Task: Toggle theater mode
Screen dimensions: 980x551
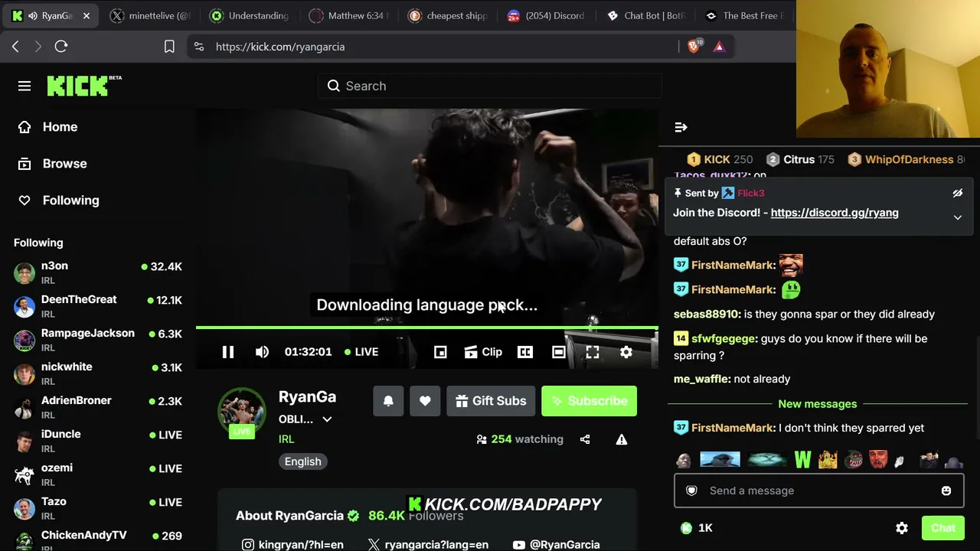Action: tap(559, 352)
